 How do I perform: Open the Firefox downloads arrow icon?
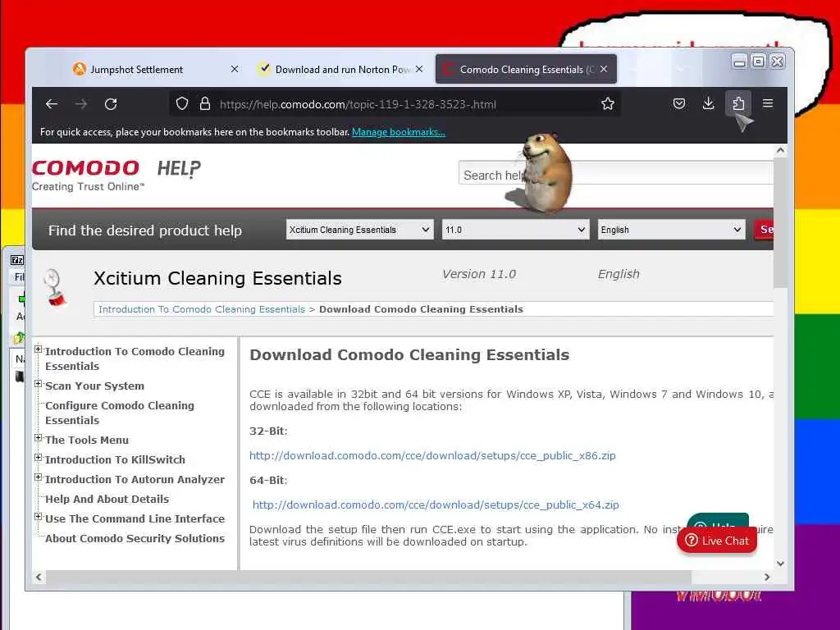tap(708, 103)
